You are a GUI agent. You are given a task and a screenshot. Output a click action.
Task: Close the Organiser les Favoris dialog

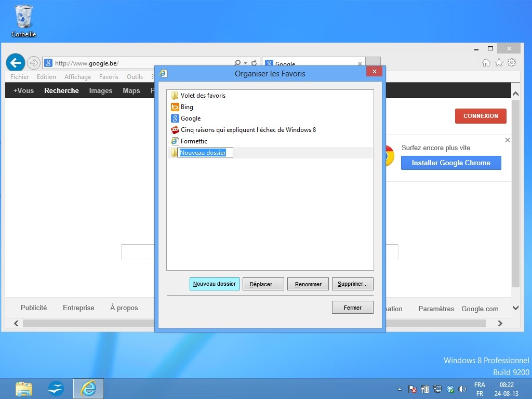click(374, 71)
